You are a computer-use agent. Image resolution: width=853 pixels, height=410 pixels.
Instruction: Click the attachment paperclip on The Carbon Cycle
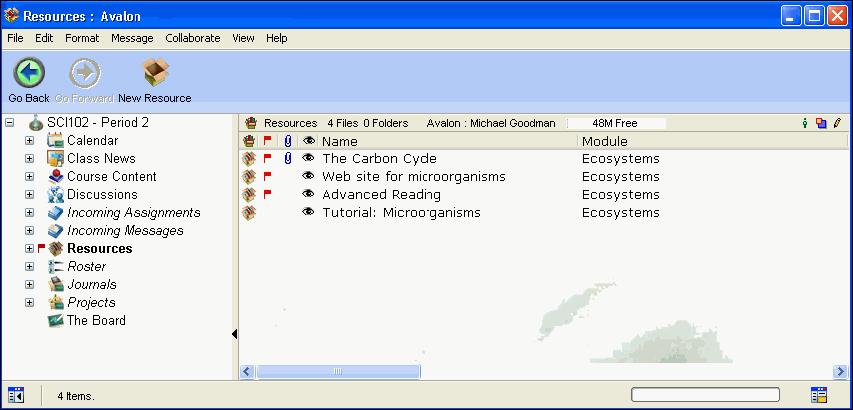pyautogui.click(x=288, y=159)
